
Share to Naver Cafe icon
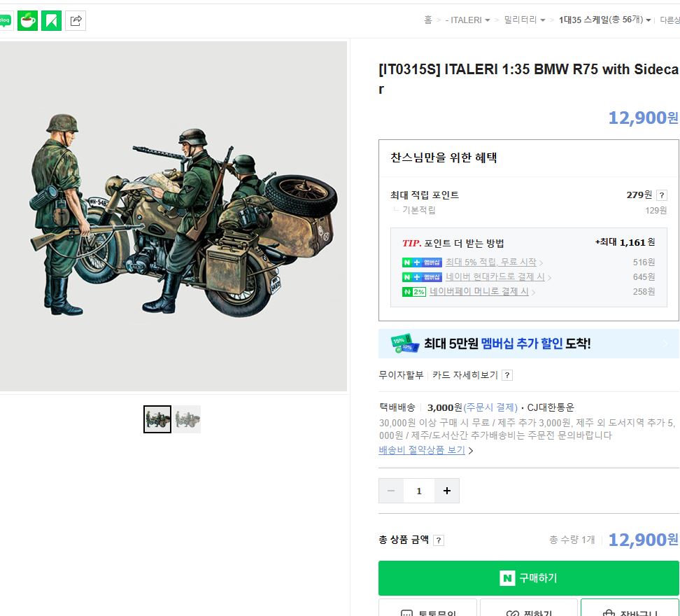[x=27, y=21]
